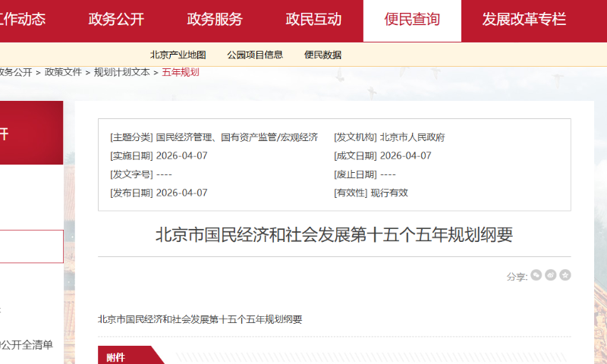Share via the star Qzone icon
The image size is (607, 364).
565,275
